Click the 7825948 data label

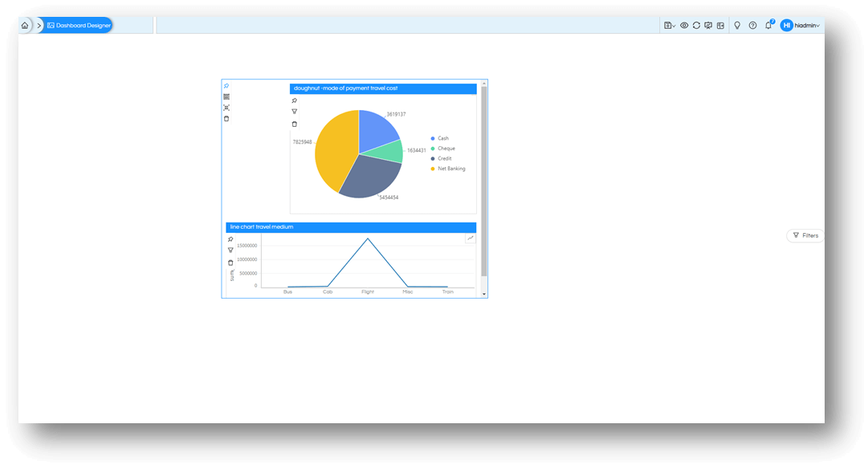[x=302, y=142]
